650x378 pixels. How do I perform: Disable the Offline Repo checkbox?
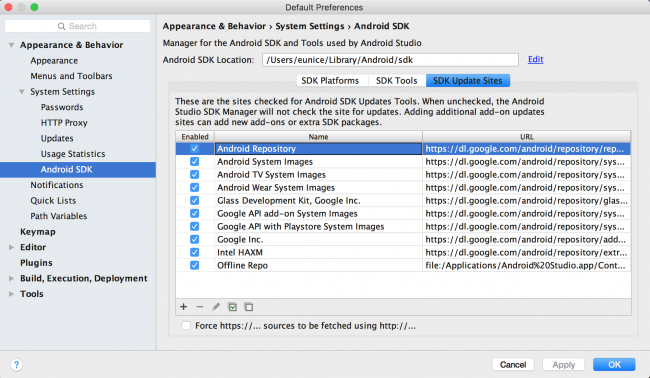click(x=194, y=265)
